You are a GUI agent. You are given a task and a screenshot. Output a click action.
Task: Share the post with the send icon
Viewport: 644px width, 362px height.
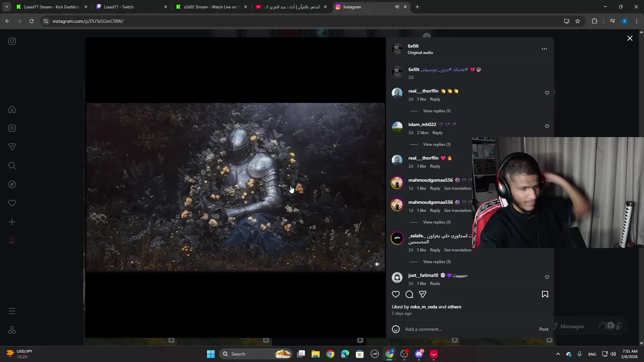pos(423,294)
